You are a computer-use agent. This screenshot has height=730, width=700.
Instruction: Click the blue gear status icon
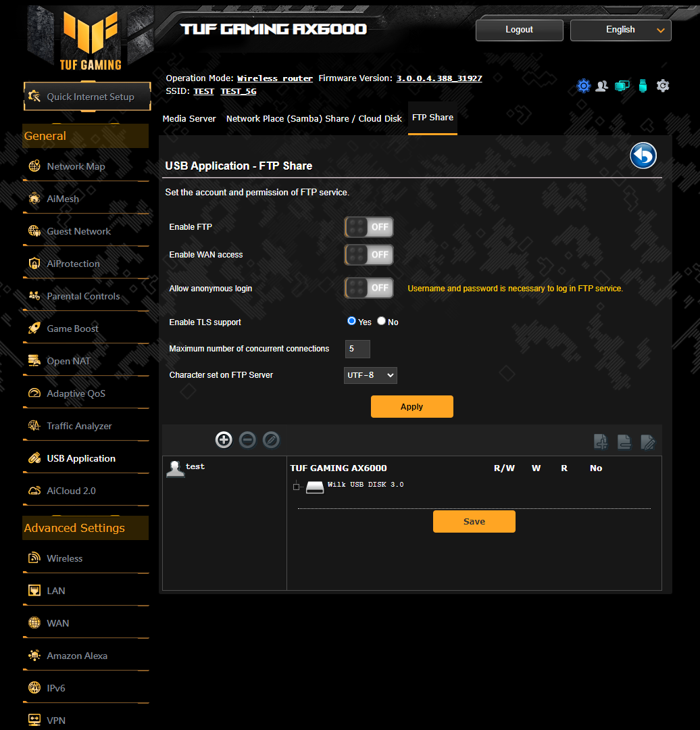point(584,86)
